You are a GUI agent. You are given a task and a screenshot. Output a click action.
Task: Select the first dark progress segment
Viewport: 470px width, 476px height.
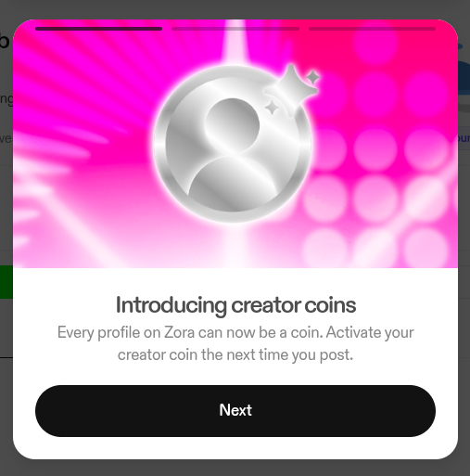pyautogui.click(x=98, y=29)
